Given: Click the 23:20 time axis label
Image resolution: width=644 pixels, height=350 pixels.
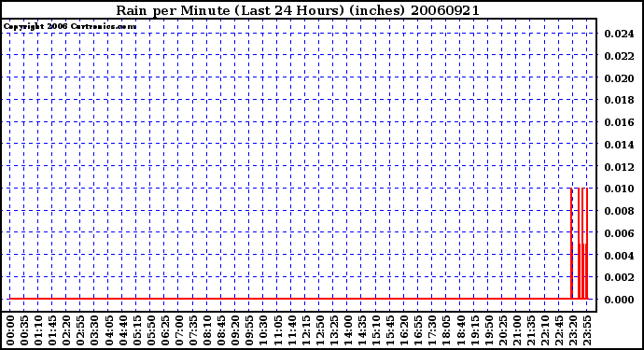Looking at the screenshot, I should pyautogui.click(x=573, y=330).
